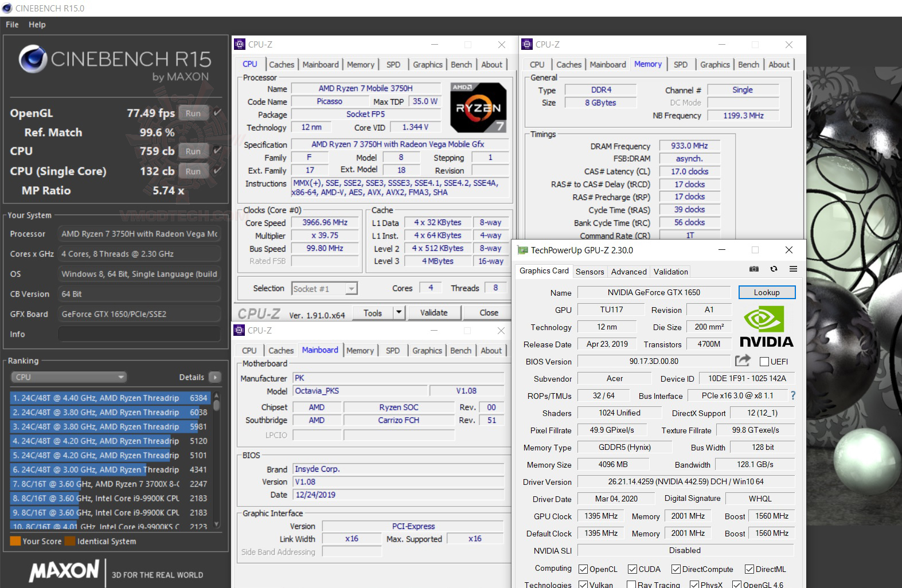Toggle the UEFI checkbox in GPU-Z

point(764,362)
